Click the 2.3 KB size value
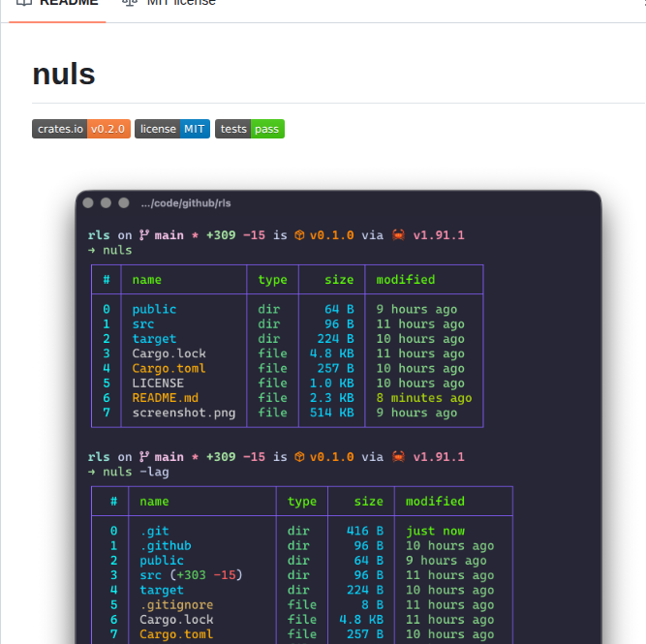The height and width of the screenshot is (644, 646). coord(331,398)
